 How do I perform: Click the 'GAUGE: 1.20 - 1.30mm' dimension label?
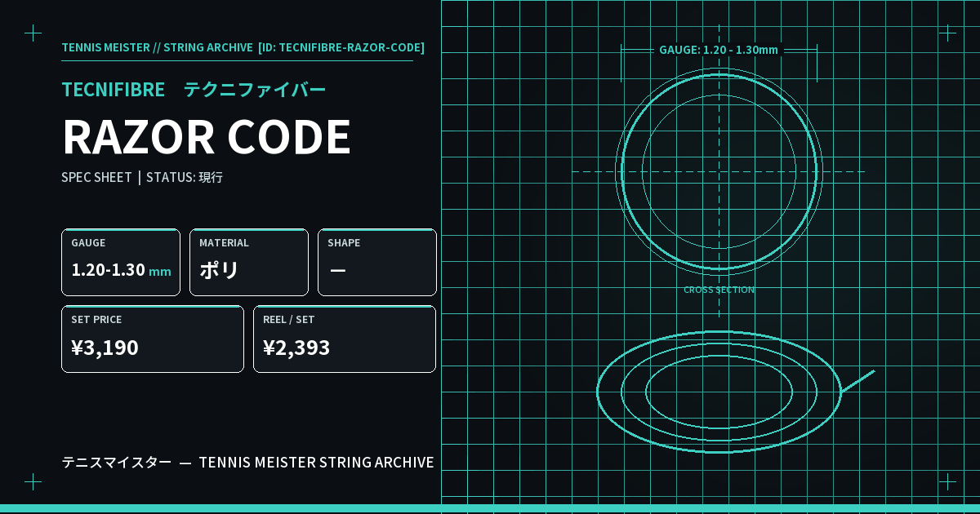[x=719, y=50]
